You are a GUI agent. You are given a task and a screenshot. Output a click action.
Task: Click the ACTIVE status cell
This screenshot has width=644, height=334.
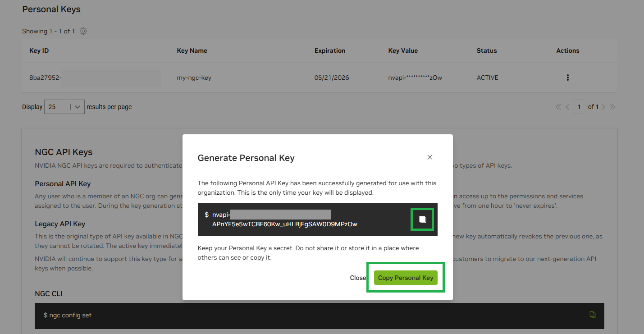click(x=488, y=78)
